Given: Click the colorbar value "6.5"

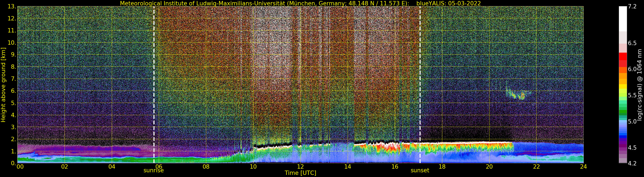Looking at the screenshot, I should click(x=632, y=43).
